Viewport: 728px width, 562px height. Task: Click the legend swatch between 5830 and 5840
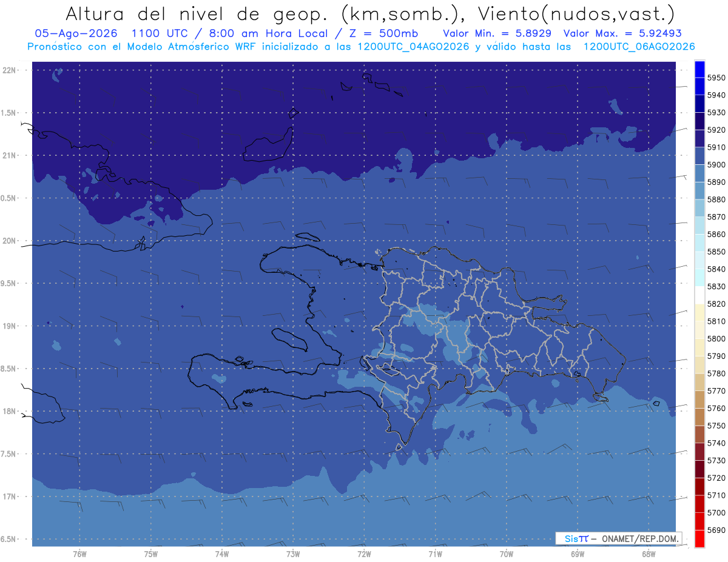(x=699, y=278)
